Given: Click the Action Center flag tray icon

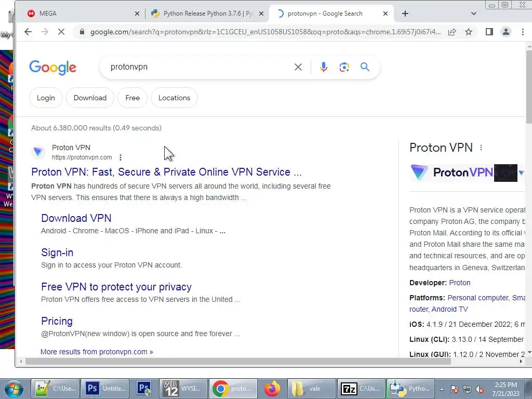Looking at the screenshot, I should 455,390.
